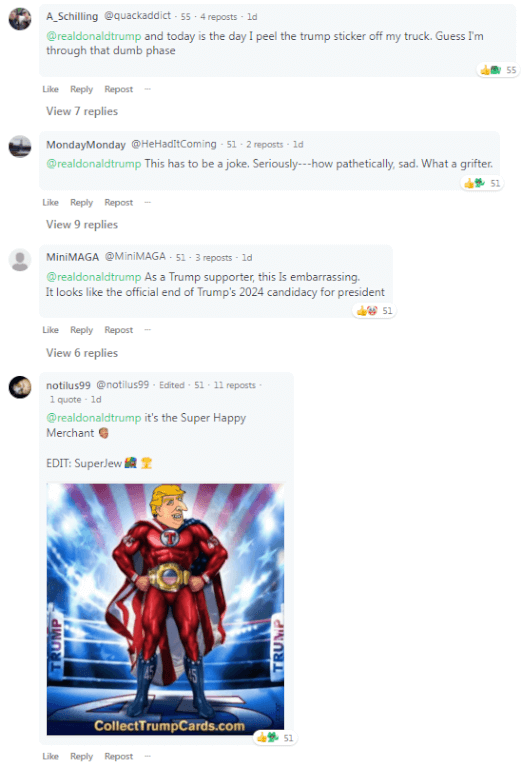Like MondayMonday's post
The height and width of the screenshot is (768, 522).
50,202
